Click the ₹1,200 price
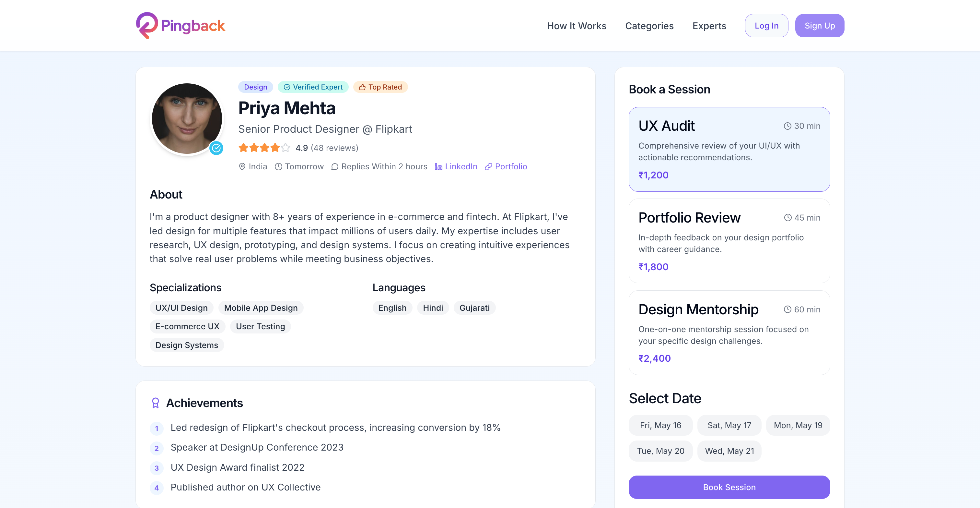980x508 pixels. (x=653, y=175)
